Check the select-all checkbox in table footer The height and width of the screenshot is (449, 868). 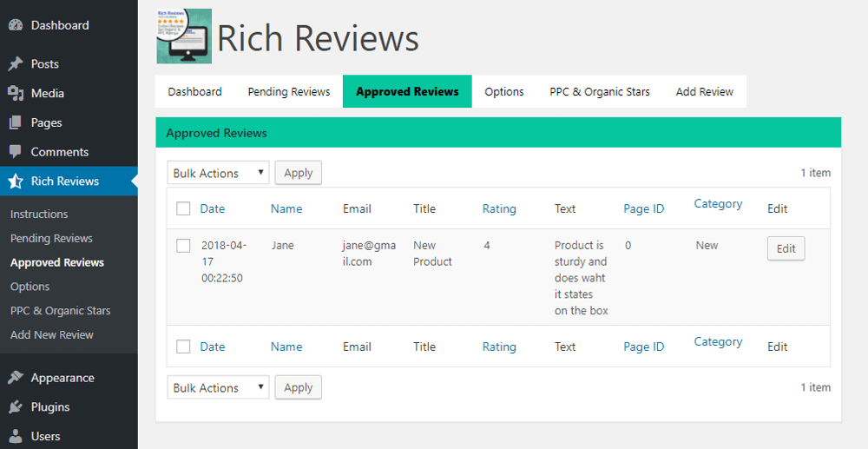pyautogui.click(x=183, y=347)
